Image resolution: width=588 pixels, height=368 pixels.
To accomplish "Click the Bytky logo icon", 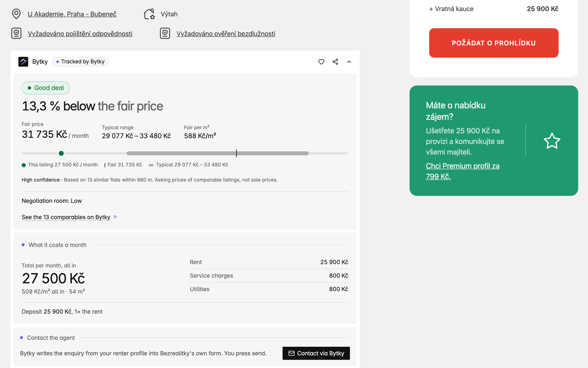I will [x=23, y=62].
